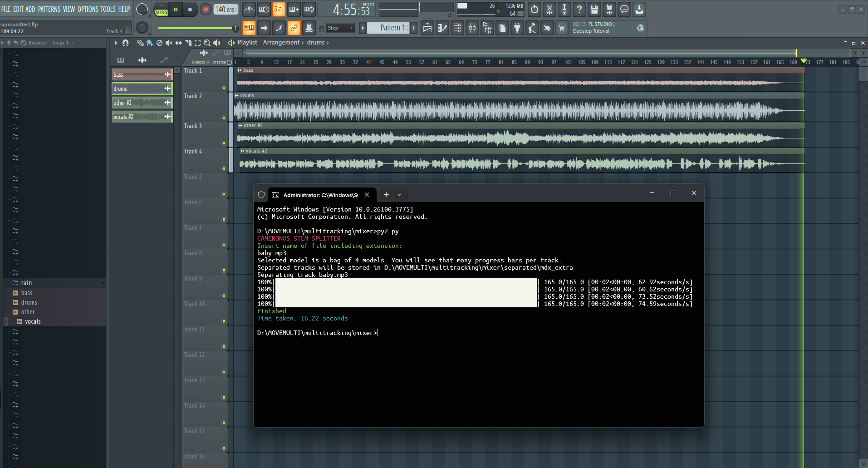Open the plugin database plug icon
This screenshot has height=468, width=868.
[x=517, y=28]
